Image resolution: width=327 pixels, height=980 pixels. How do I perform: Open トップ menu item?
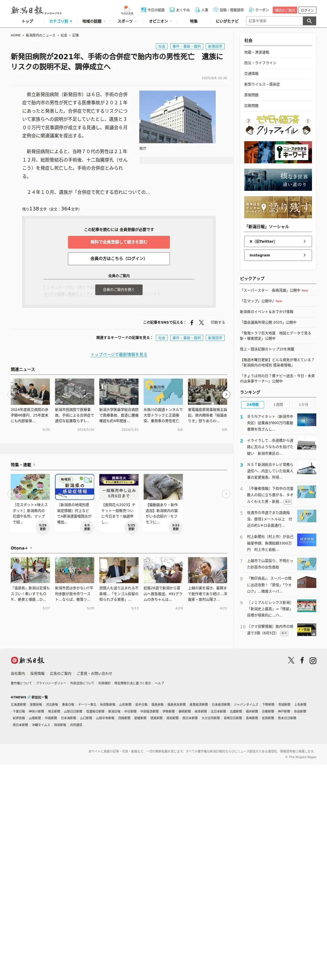pos(28,21)
